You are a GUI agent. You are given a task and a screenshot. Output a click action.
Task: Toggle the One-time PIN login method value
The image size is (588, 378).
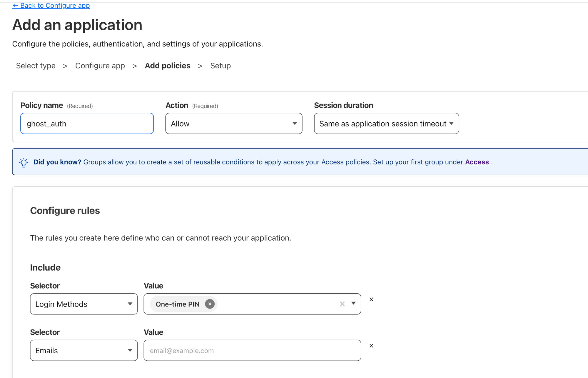[210, 304]
